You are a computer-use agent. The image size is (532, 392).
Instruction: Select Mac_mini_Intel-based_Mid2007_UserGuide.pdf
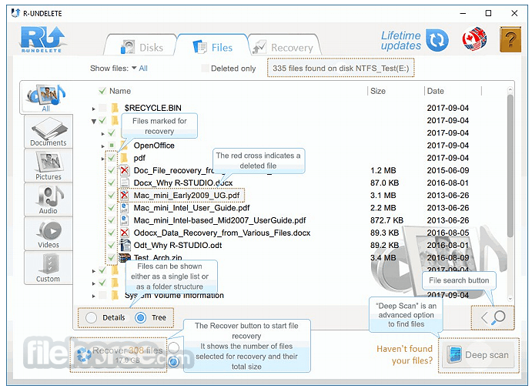pos(219,220)
